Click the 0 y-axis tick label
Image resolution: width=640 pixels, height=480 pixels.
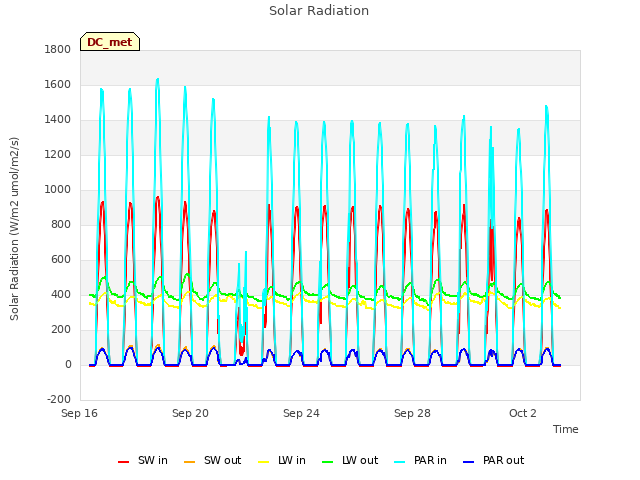(x=68, y=364)
